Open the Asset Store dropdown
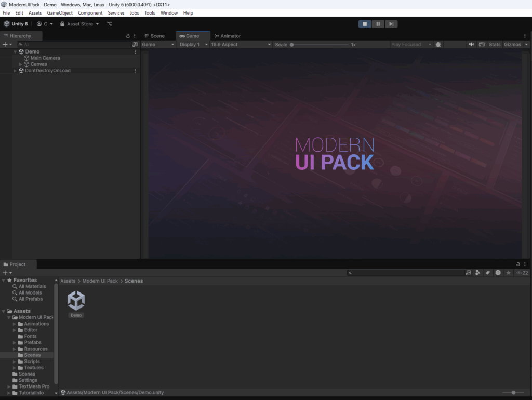The width and height of the screenshot is (532, 400). [x=79, y=24]
